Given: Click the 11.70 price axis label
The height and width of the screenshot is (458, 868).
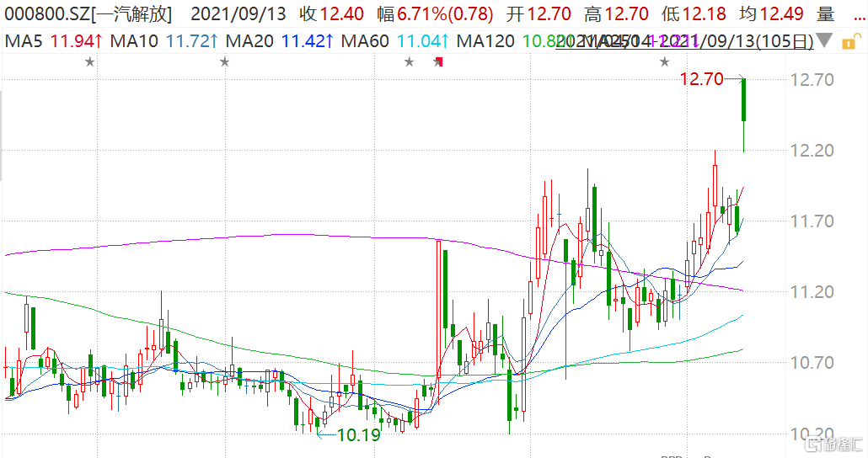Looking at the screenshot, I should (812, 221).
